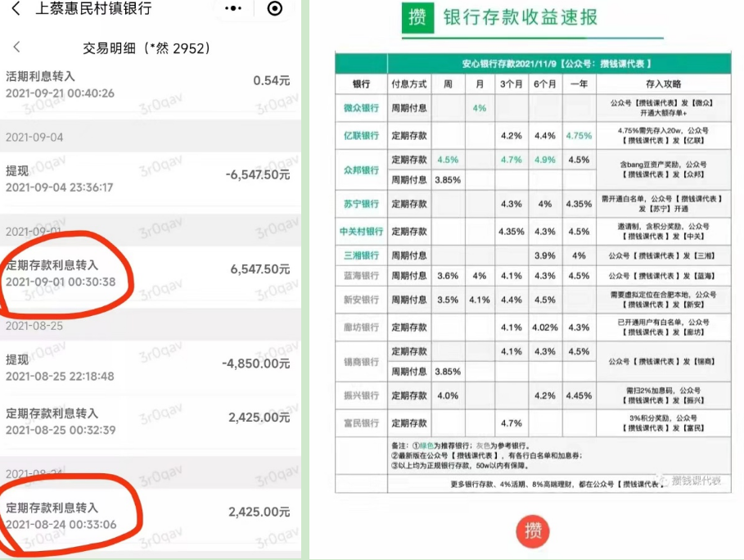Click the 存入攻略 column header

click(x=663, y=84)
